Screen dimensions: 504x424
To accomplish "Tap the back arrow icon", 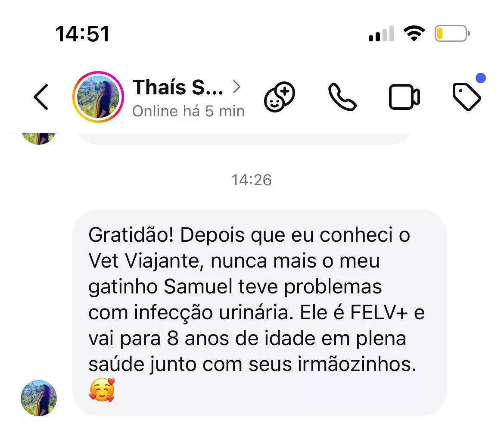I will pyautogui.click(x=41, y=97).
